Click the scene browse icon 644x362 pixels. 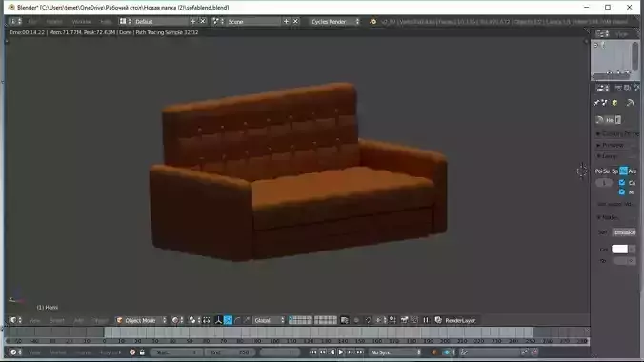click(x=218, y=21)
